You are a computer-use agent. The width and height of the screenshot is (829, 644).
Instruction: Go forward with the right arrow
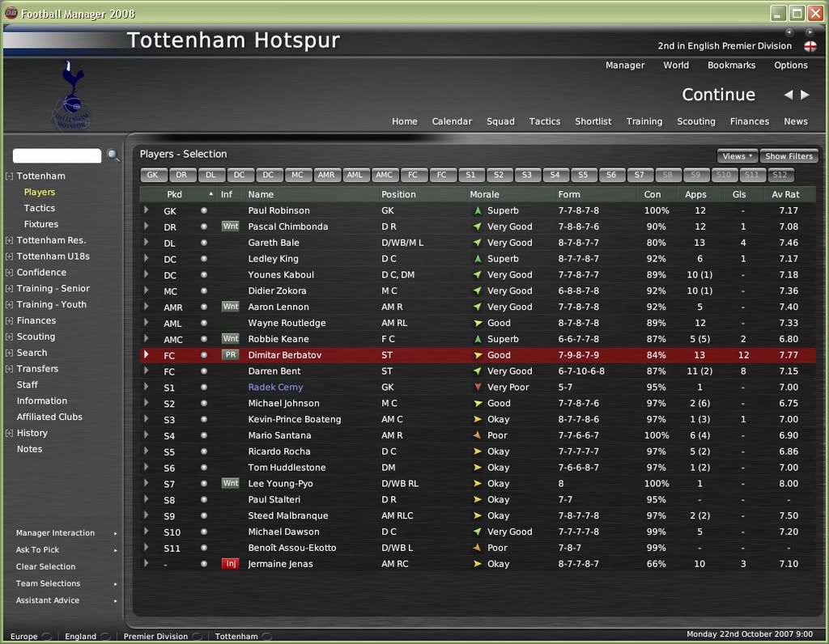tap(805, 95)
